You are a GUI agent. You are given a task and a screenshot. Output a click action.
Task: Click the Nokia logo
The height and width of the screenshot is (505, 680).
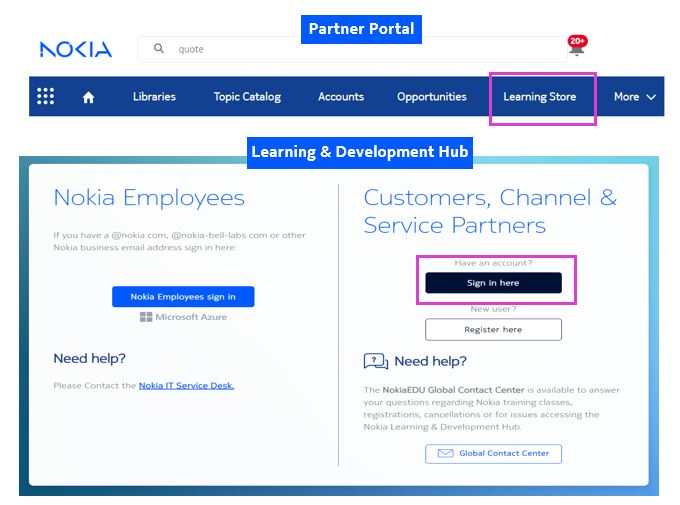pyautogui.click(x=76, y=49)
